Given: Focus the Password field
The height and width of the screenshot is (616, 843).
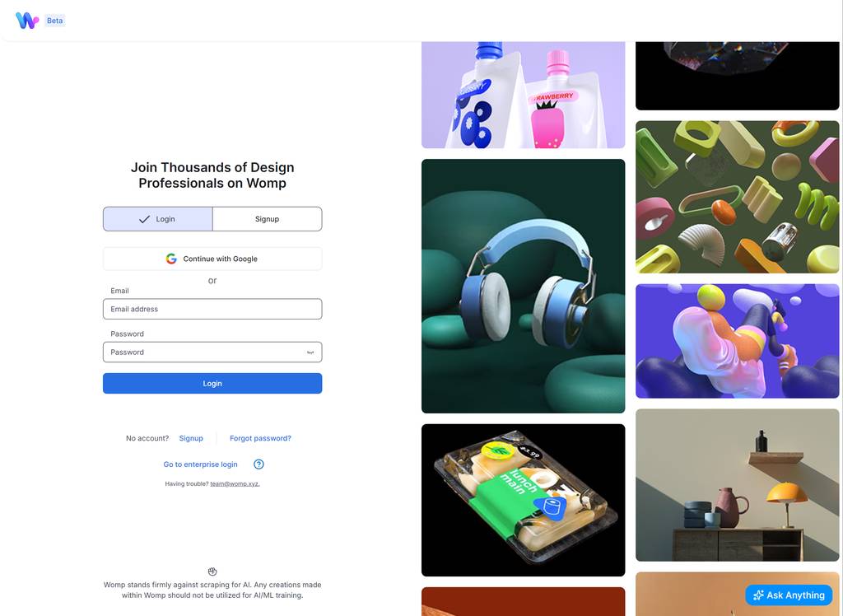Looking at the screenshot, I should (x=212, y=352).
